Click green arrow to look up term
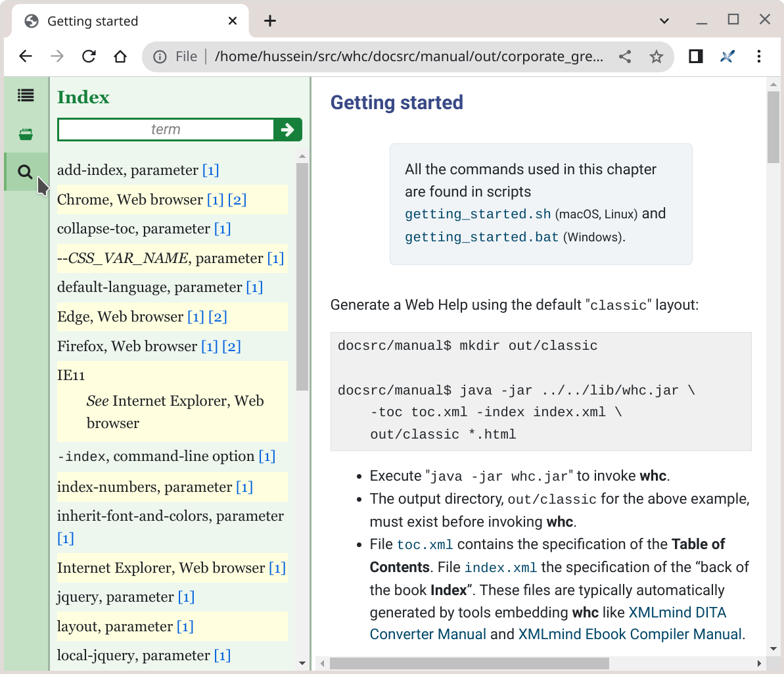784x674 pixels. [x=288, y=130]
